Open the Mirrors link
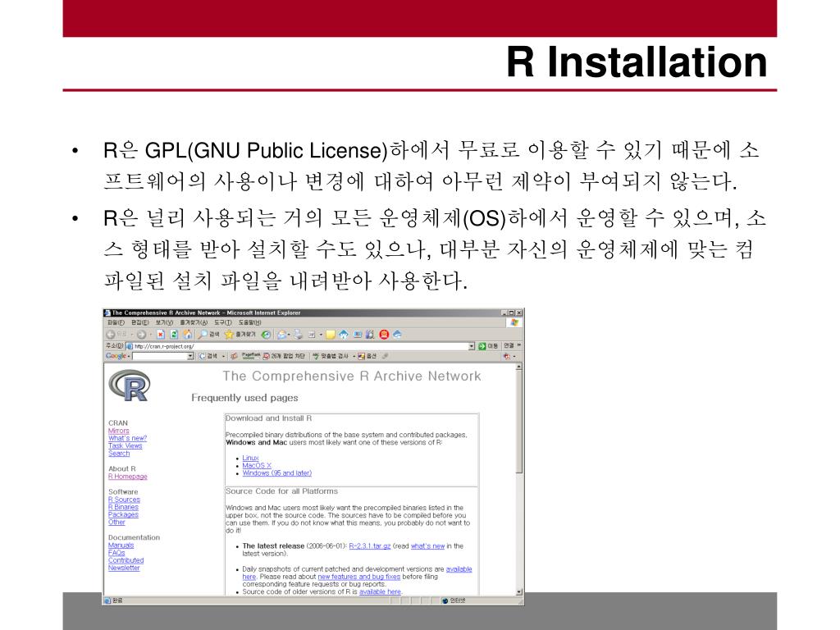840x630 pixels. tap(118, 431)
